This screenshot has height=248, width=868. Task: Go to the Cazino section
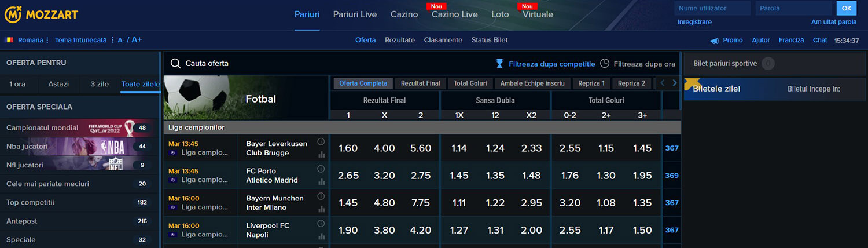tap(404, 14)
